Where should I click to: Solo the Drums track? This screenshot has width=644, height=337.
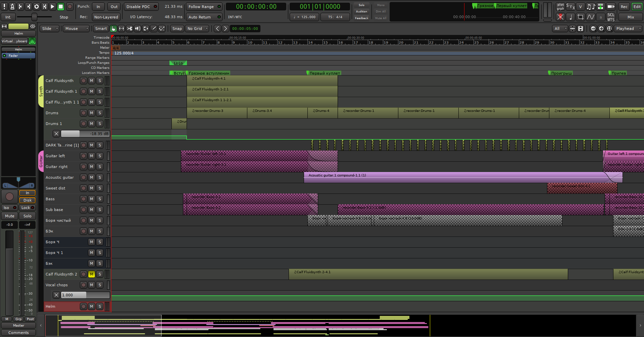coord(100,113)
